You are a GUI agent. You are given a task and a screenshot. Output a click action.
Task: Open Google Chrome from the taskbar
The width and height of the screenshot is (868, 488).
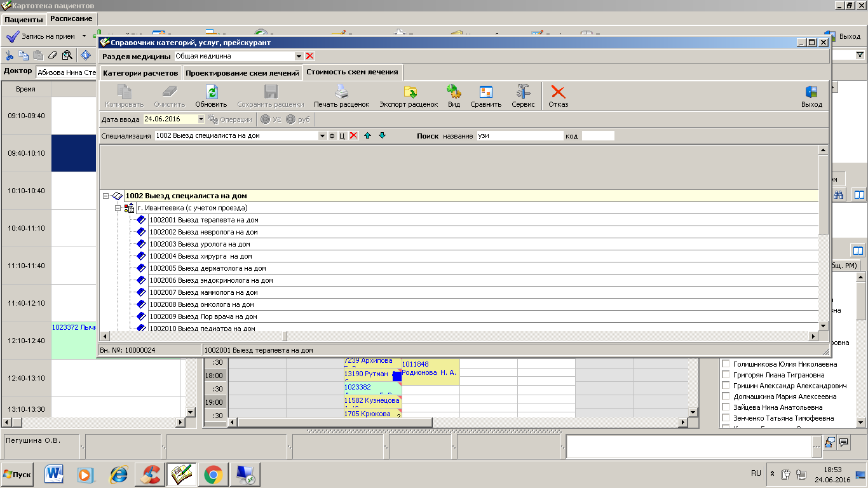point(213,474)
